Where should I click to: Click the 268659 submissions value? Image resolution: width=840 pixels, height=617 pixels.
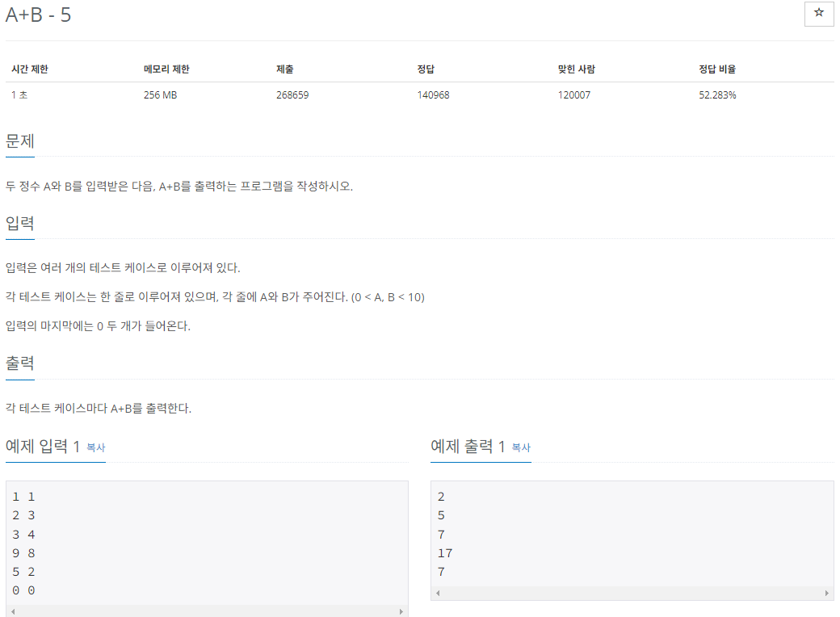tap(292, 94)
